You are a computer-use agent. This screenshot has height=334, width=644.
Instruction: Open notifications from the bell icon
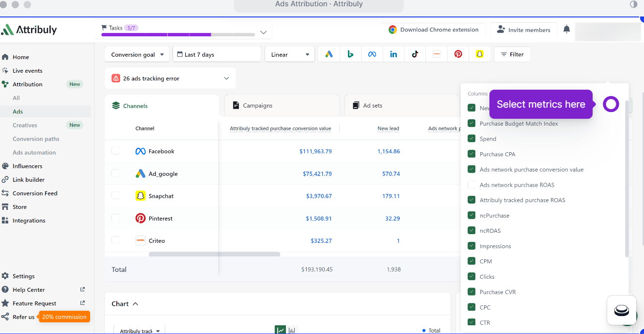pyautogui.click(x=566, y=30)
